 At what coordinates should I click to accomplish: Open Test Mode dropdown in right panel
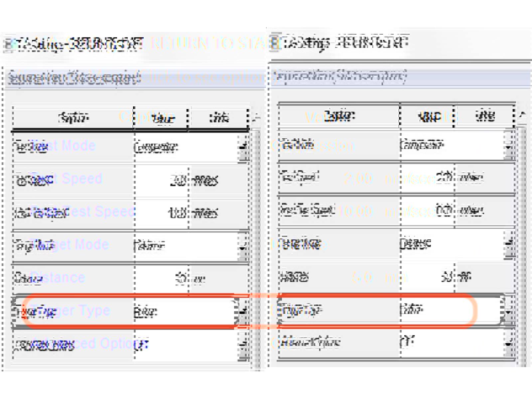[509, 146]
